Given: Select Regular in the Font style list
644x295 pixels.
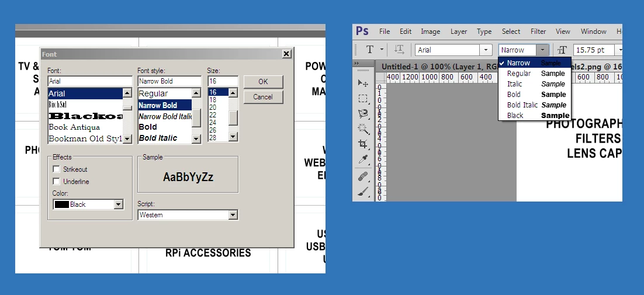Looking at the screenshot, I should (x=165, y=93).
